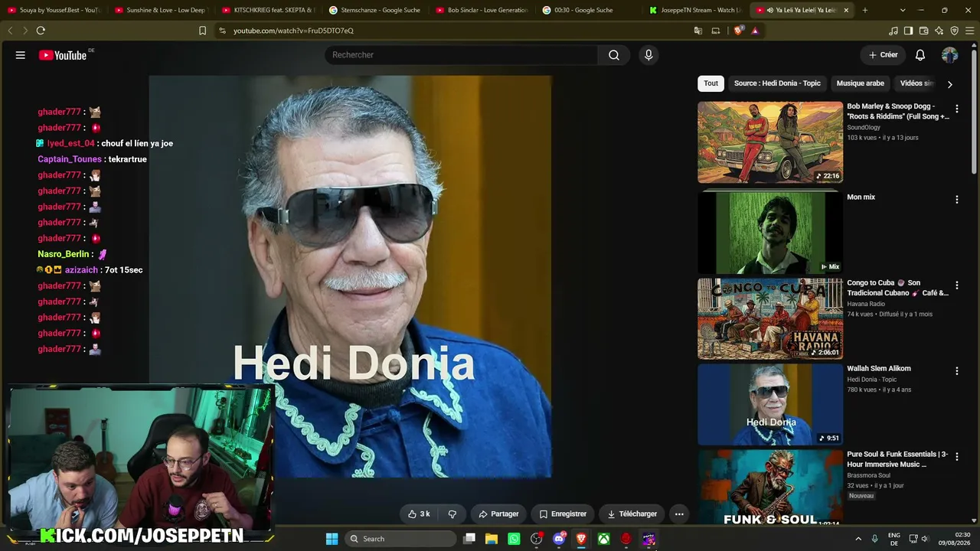Bookmark this page in the browser
Image resolution: width=980 pixels, height=551 pixels.
point(202,31)
